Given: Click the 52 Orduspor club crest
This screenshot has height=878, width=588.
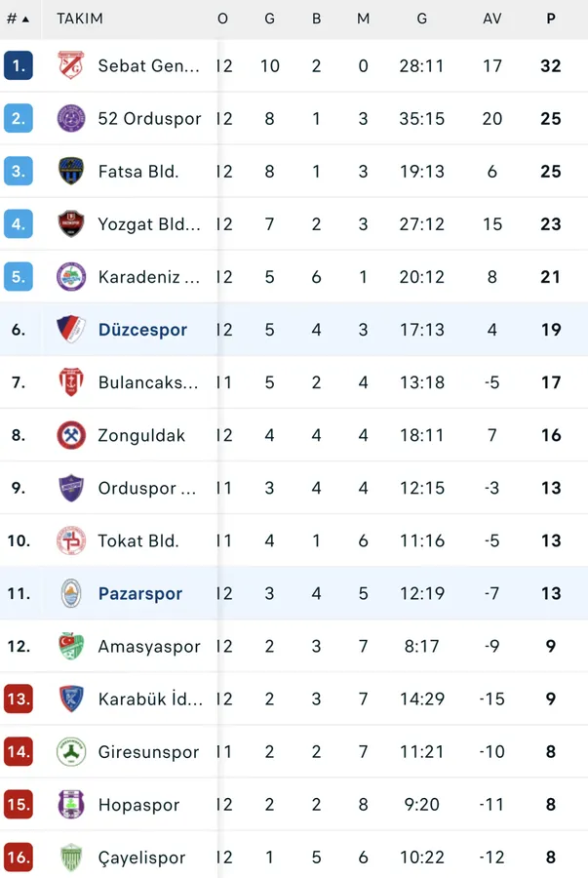Looking at the screenshot, I should [71, 119].
